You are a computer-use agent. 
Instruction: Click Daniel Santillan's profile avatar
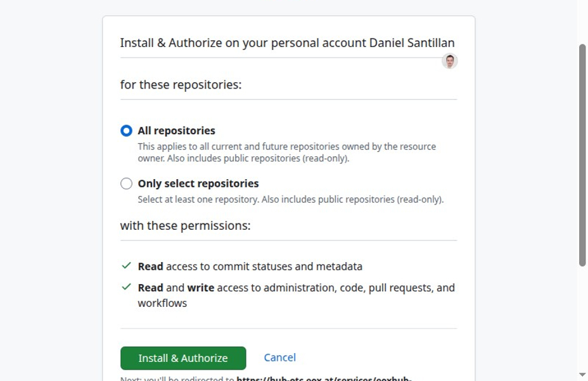(x=450, y=61)
